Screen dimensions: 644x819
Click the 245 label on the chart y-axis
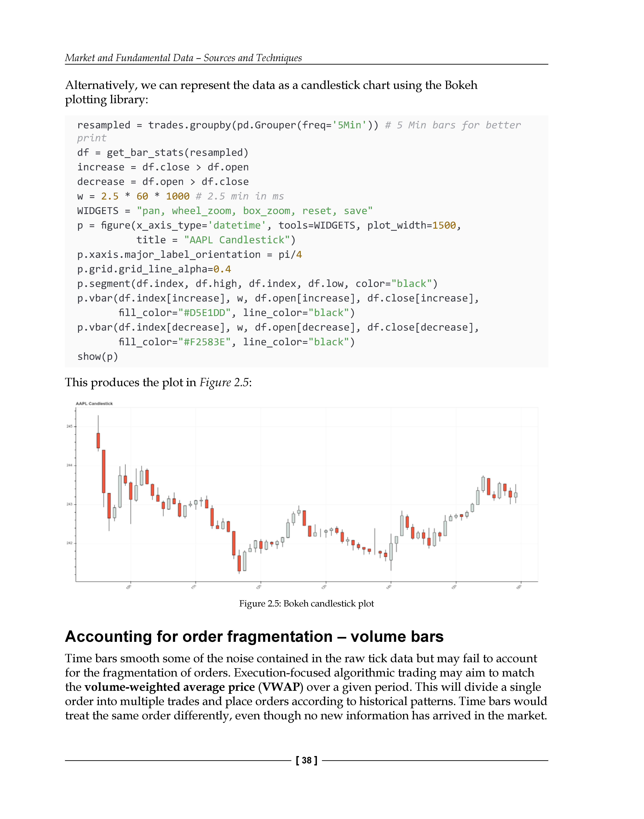[x=69, y=426]
